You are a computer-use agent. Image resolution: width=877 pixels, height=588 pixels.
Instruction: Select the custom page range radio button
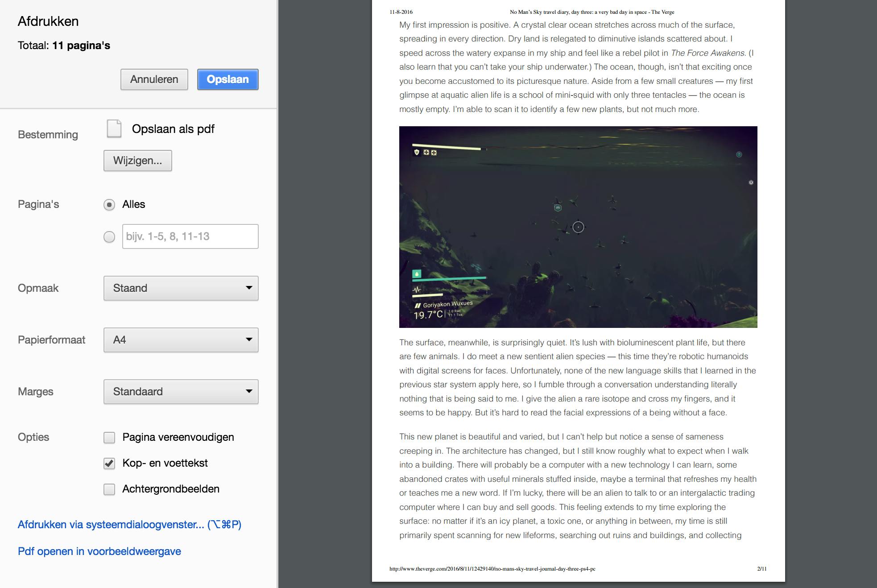tap(109, 237)
